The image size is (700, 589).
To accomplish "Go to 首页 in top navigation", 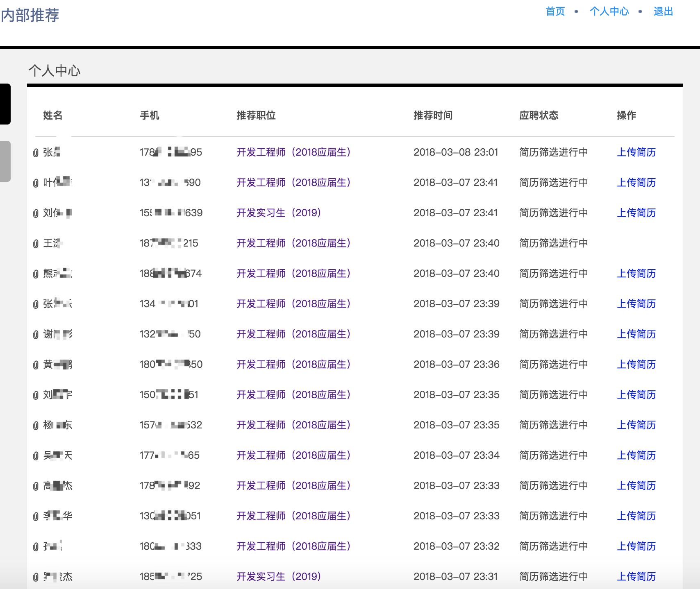I will [x=555, y=11].
